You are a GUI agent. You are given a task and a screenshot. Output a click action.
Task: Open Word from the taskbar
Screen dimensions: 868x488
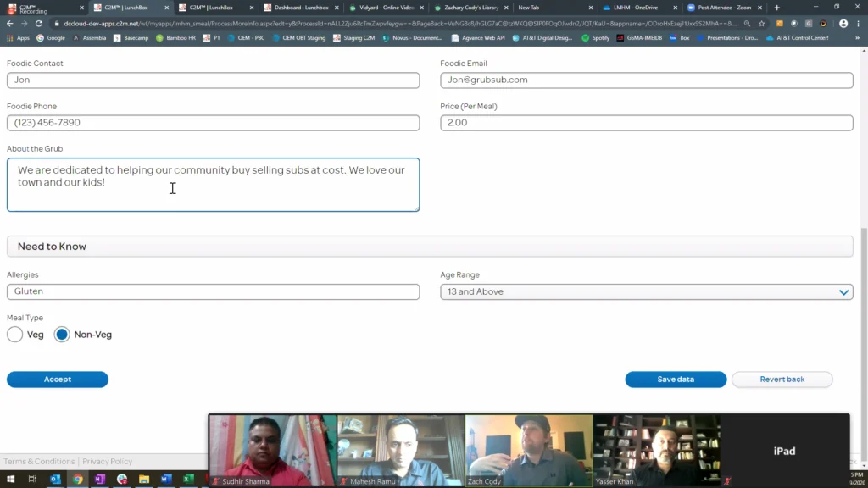pos(166,480)
